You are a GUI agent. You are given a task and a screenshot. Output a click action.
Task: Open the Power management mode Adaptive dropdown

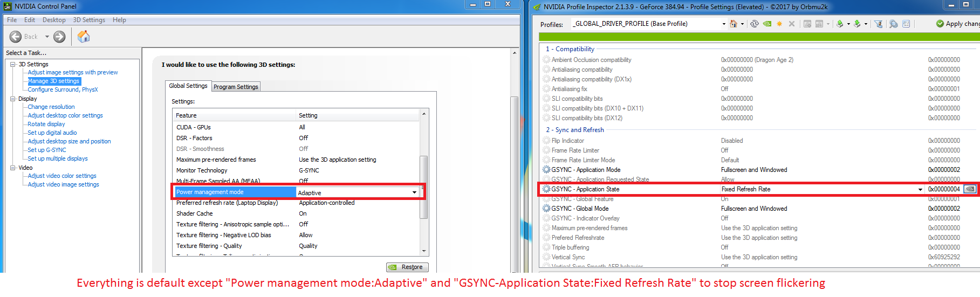(x=414, y=192)
